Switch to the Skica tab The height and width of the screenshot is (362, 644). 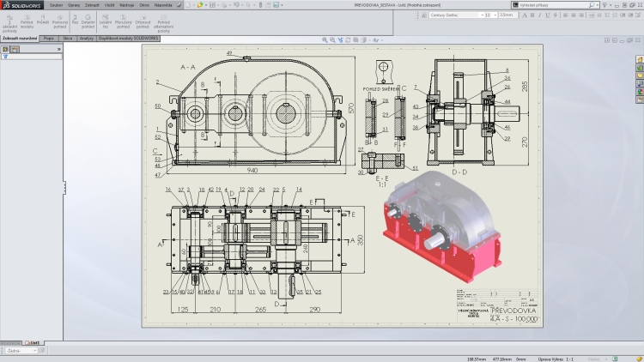68,38
